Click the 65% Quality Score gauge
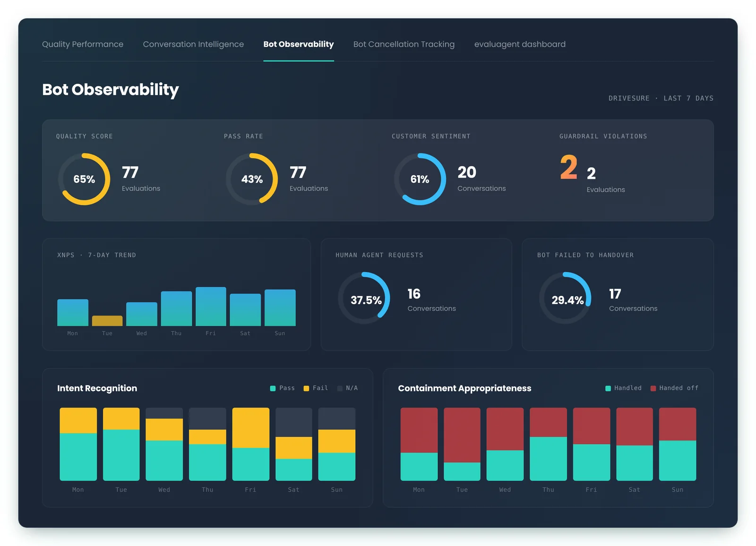The image size is (756, 546). point(84,179)
